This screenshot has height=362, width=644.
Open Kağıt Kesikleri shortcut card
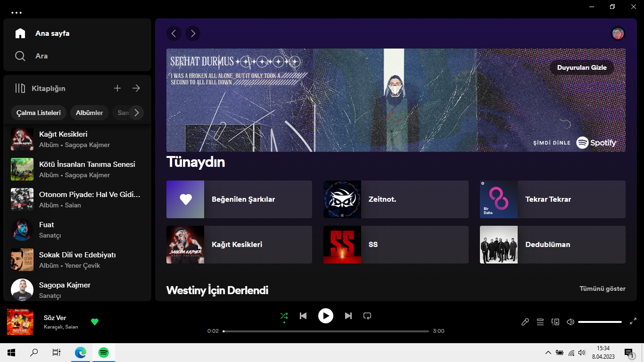239,245
